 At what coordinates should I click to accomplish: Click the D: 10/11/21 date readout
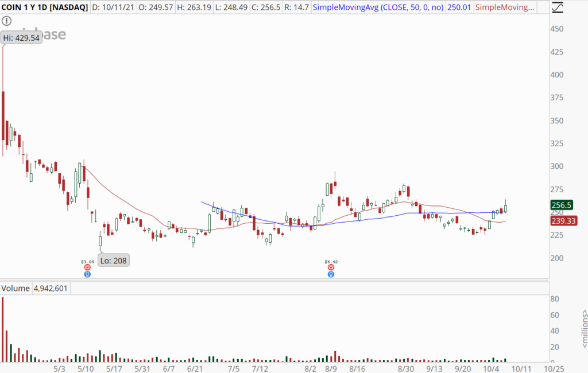(113, 7)
